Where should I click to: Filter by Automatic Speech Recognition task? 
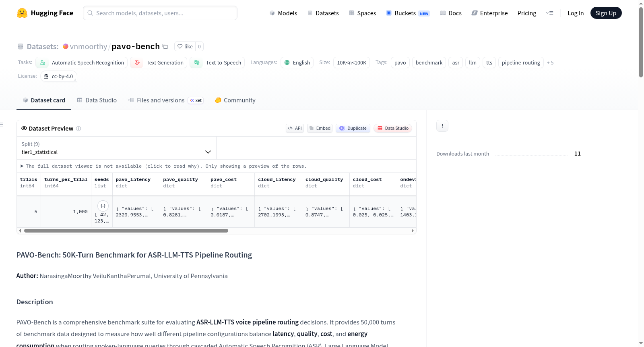tap(82, 62)
